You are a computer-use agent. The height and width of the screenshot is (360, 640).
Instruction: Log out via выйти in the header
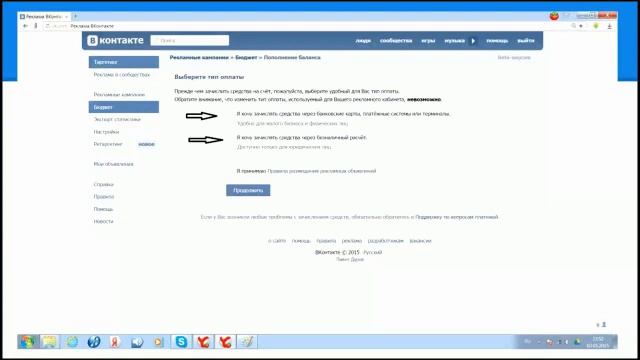coord(525,41)
